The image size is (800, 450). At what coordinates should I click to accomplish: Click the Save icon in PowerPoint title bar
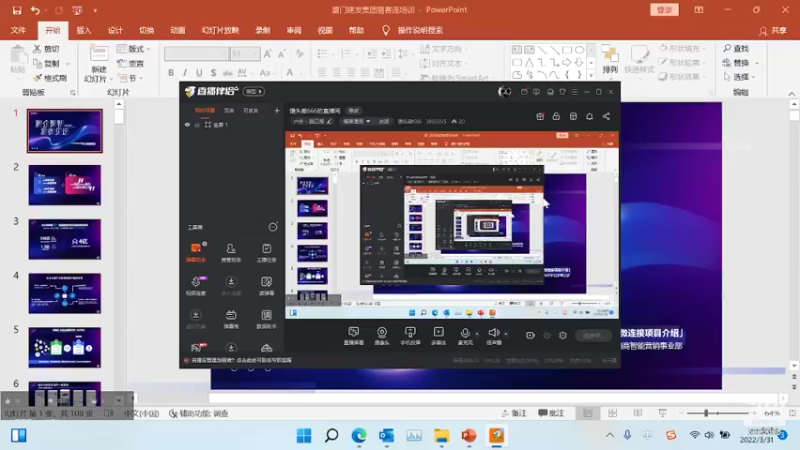click(17, 10)
